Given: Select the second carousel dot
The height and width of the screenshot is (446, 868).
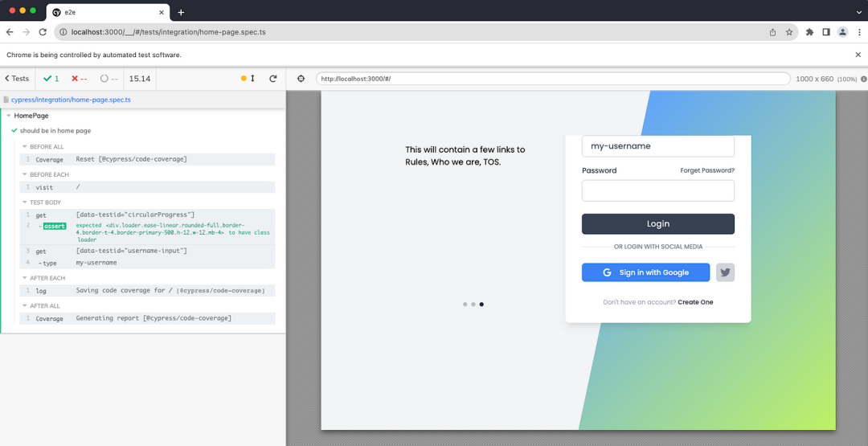Looking at the screenshot, I should tap(473, 305).
